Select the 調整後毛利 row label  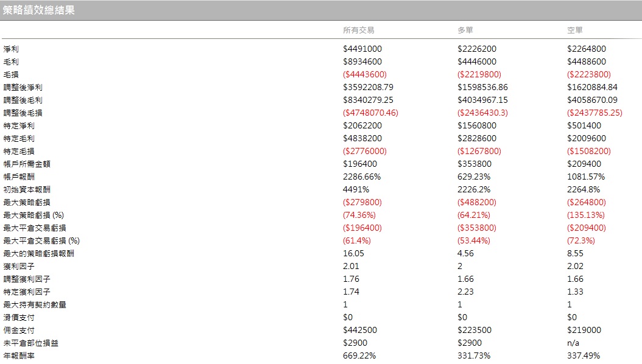click(23, 100)
